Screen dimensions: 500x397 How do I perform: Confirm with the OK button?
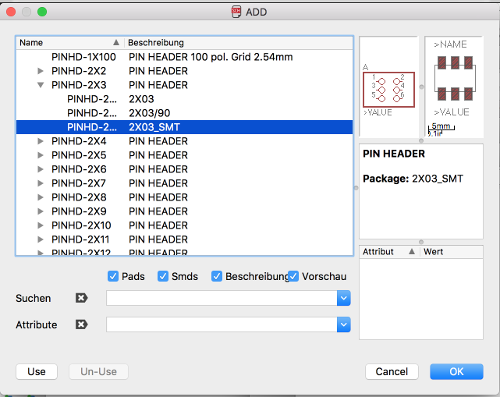click(456, 371)
